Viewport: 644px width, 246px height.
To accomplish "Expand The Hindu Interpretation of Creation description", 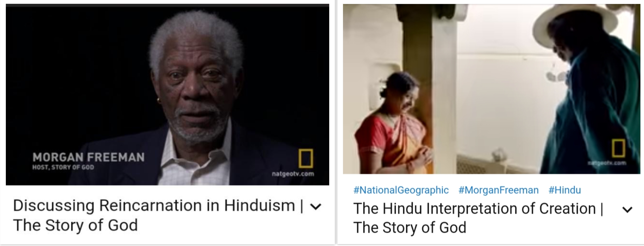I will pos(627,210).
